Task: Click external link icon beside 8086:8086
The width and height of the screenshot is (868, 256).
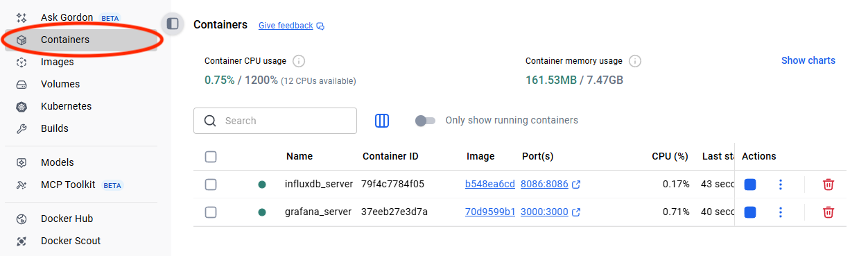Action: coord(576,185)
